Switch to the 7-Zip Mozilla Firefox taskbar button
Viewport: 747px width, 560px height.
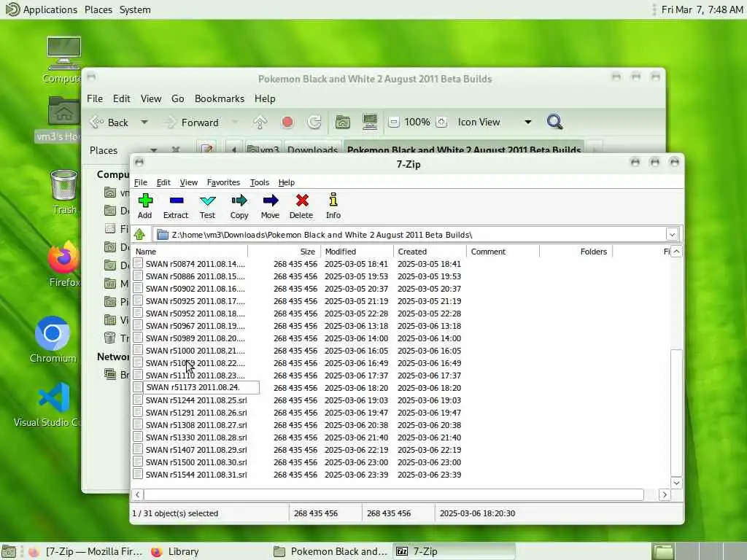pyautogui.click(x=86, y=551)
